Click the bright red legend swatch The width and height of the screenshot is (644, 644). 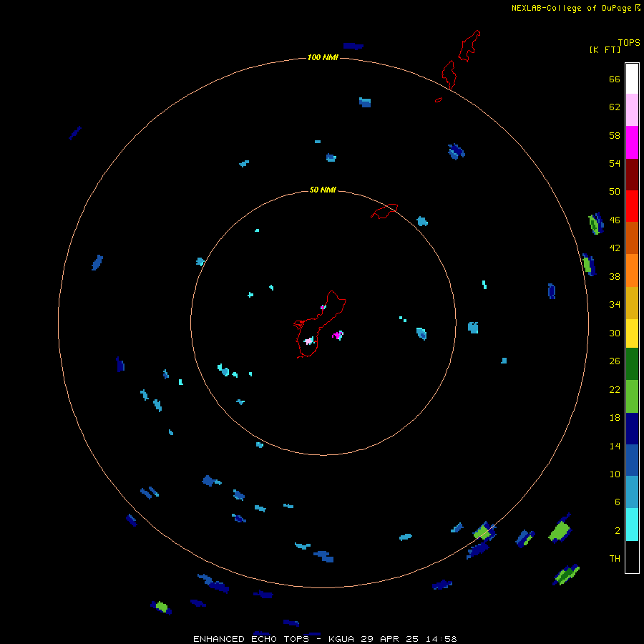[632, 206]
